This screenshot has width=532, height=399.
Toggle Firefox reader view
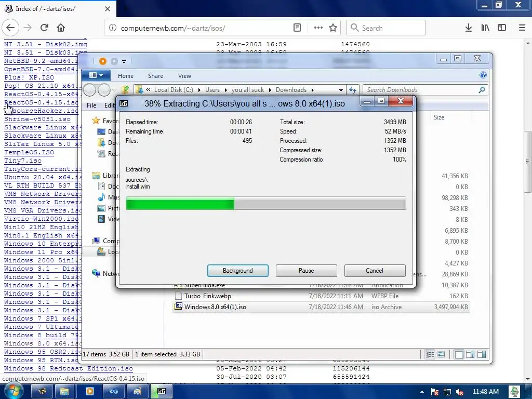[297, 28]
